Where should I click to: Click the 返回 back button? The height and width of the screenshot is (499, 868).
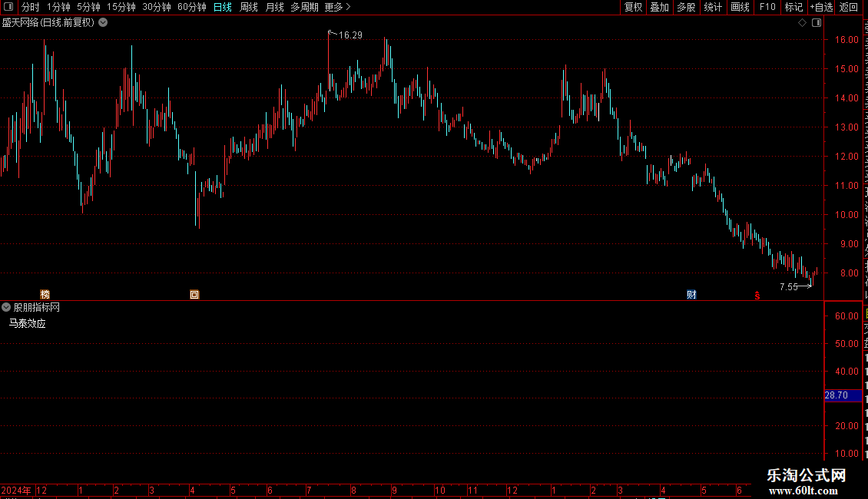[x=849, y=7]
